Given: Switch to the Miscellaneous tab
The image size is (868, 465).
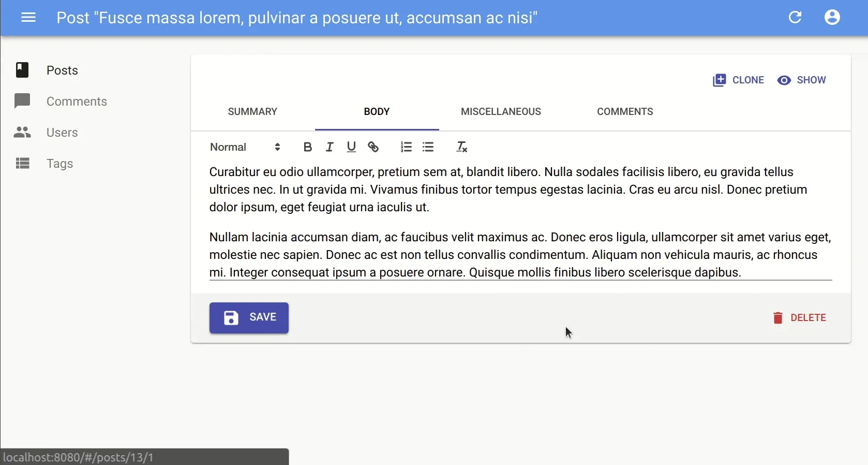Looking at the screenshot, I should pyautogui.click(x=501, y=112).
